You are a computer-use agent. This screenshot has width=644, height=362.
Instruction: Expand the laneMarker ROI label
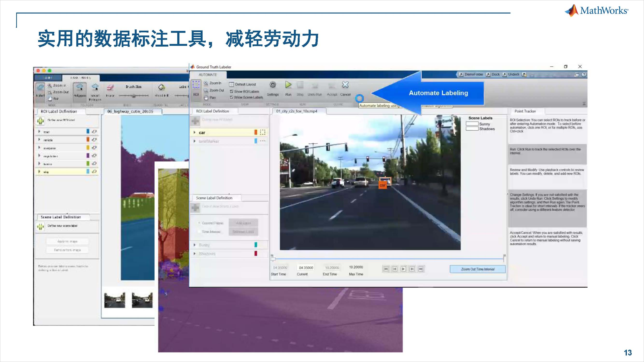194,141
